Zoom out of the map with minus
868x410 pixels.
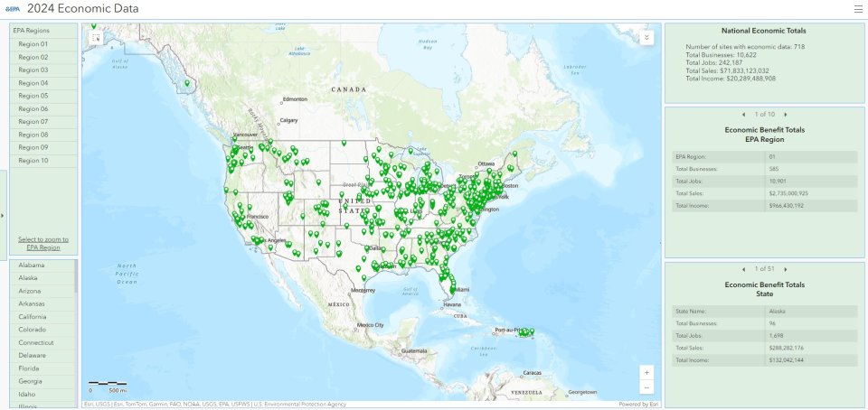pyautogui.click(x=646, y=387)
